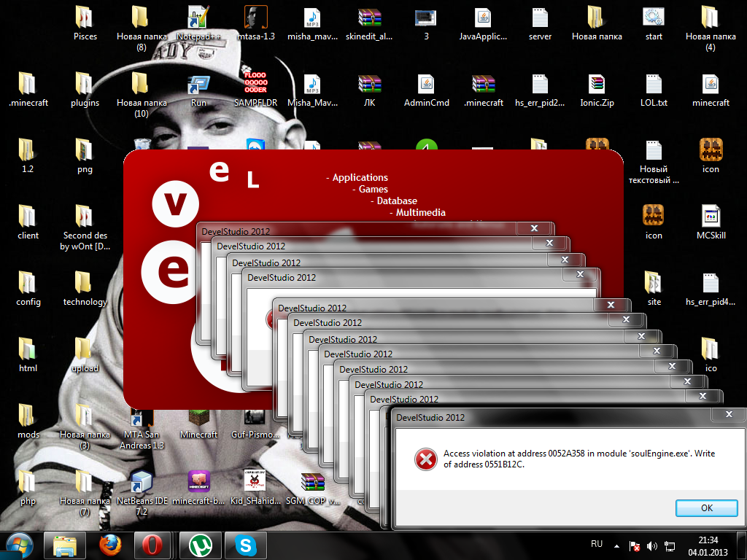Open Skype from the taskbar

click(x=246, y=545)
